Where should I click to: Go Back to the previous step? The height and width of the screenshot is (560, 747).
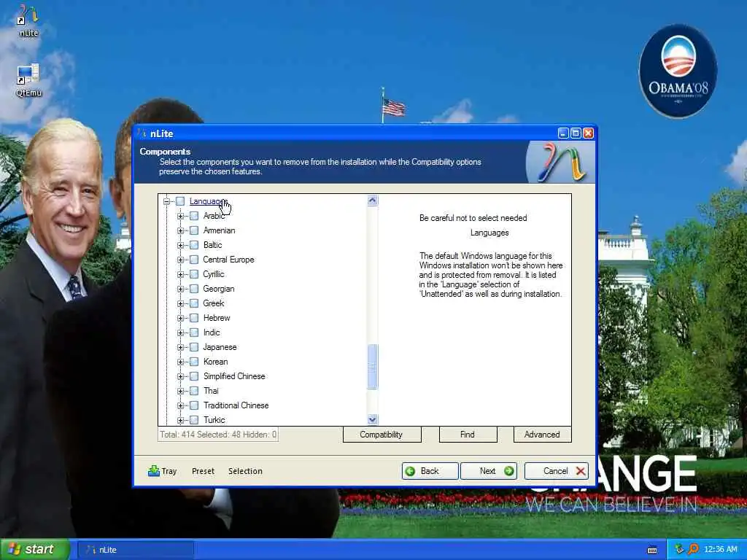click(x=430, y=471)
